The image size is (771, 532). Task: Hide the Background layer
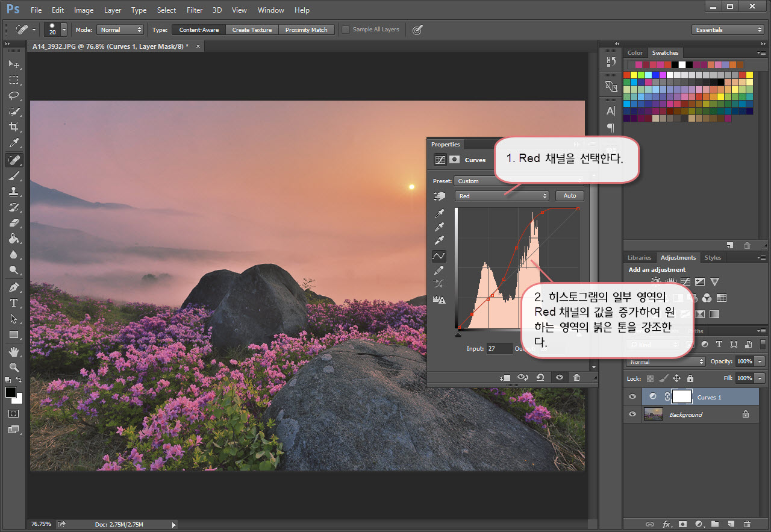point(632,415)
